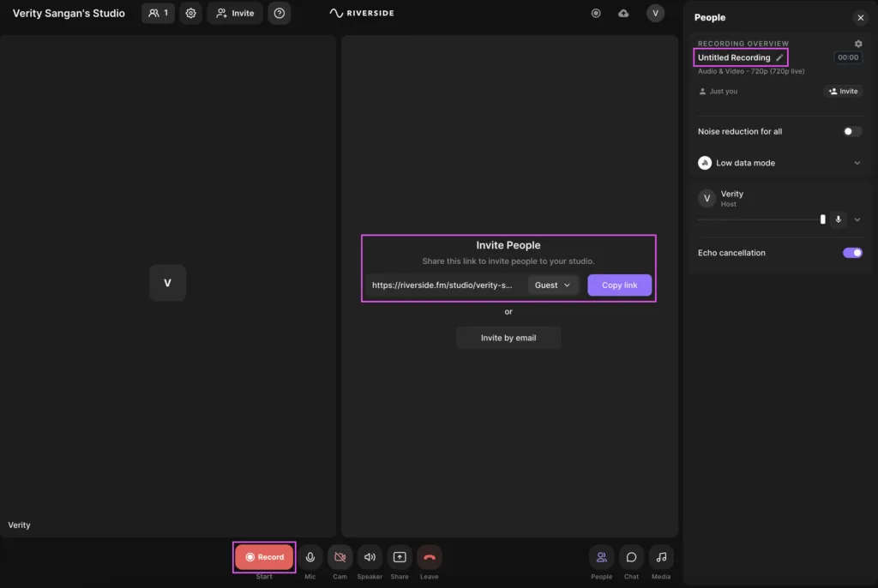Viewport: 878px width, 588px height.
Task: Click the 'Just you' text
Action: (723, 91)
